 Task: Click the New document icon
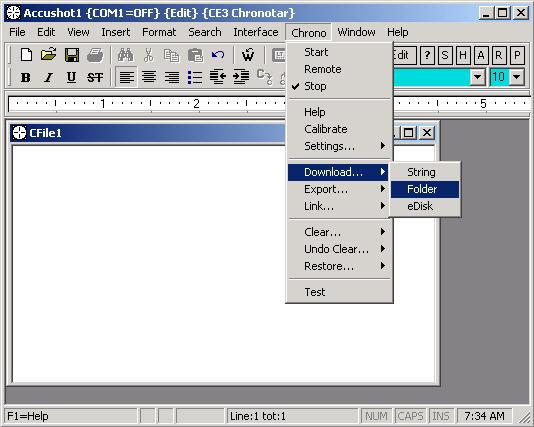coord(26,55)
